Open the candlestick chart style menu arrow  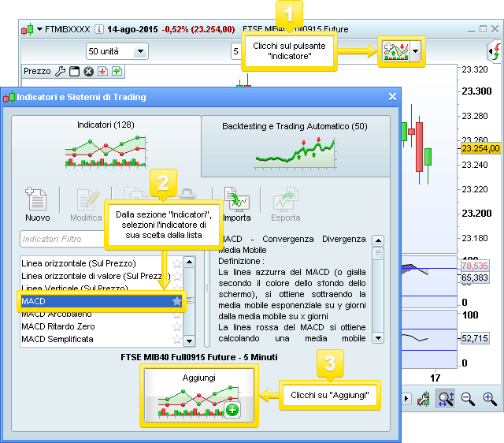pos(39,29)
